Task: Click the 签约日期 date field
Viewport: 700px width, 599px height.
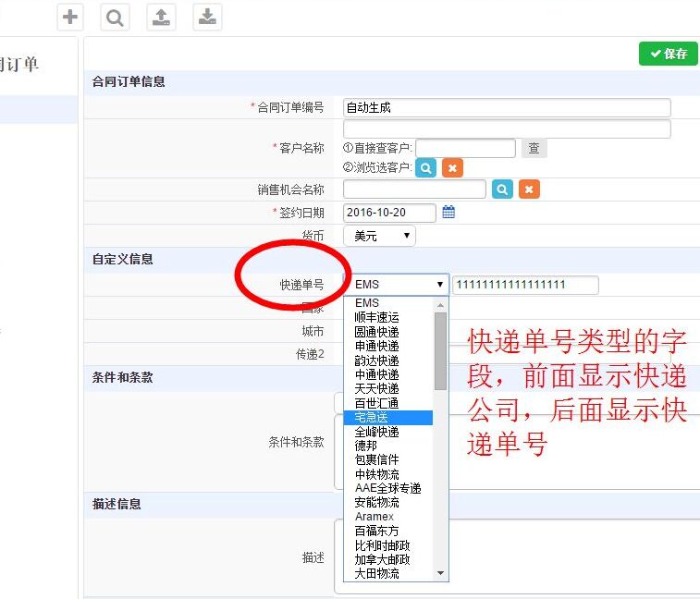Action: pyautogui.click(x=389, y=213)
